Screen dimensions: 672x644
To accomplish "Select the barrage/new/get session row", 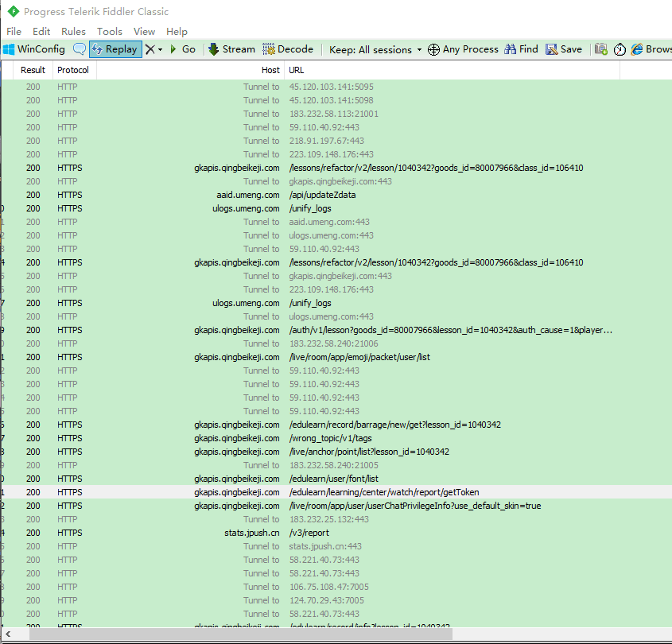I will pyautogui.click(x=337, y=425).
